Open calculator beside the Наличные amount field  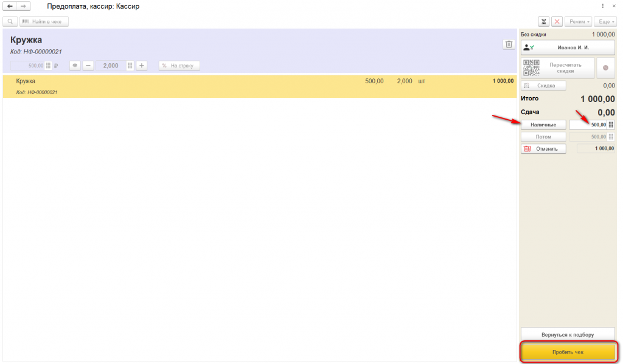pos(611,125)
